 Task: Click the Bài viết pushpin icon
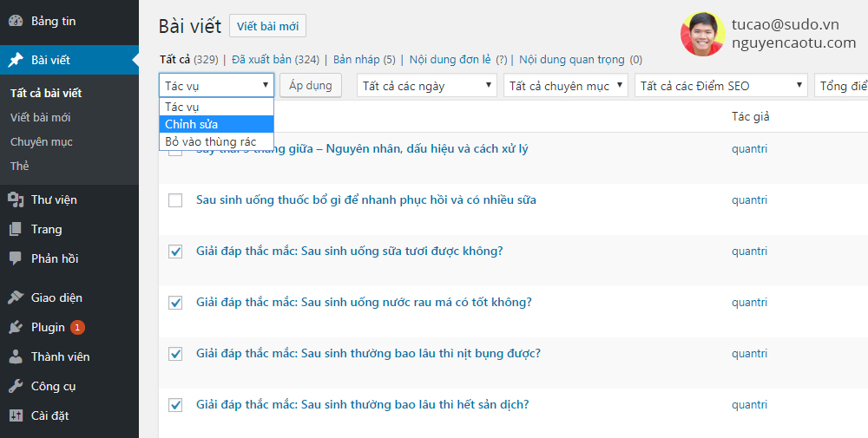pyautogui.click(x=16, y=60)
